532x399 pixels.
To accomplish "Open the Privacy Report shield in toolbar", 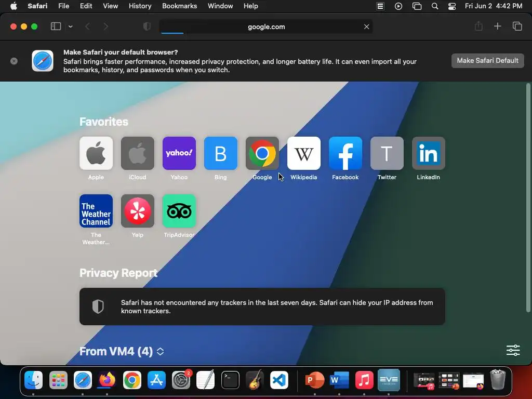I will [x=147, y=26].
